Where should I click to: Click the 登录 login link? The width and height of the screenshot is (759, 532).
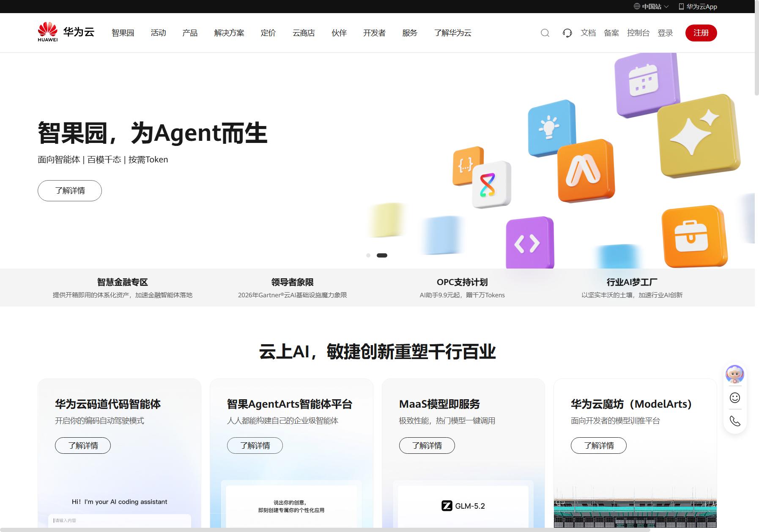coord(665,33)
